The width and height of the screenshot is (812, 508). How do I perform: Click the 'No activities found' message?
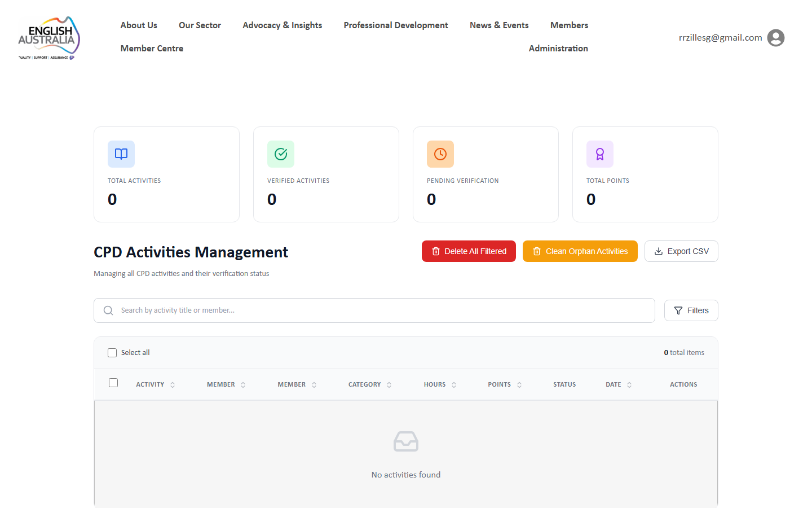(x=406, y=475)
